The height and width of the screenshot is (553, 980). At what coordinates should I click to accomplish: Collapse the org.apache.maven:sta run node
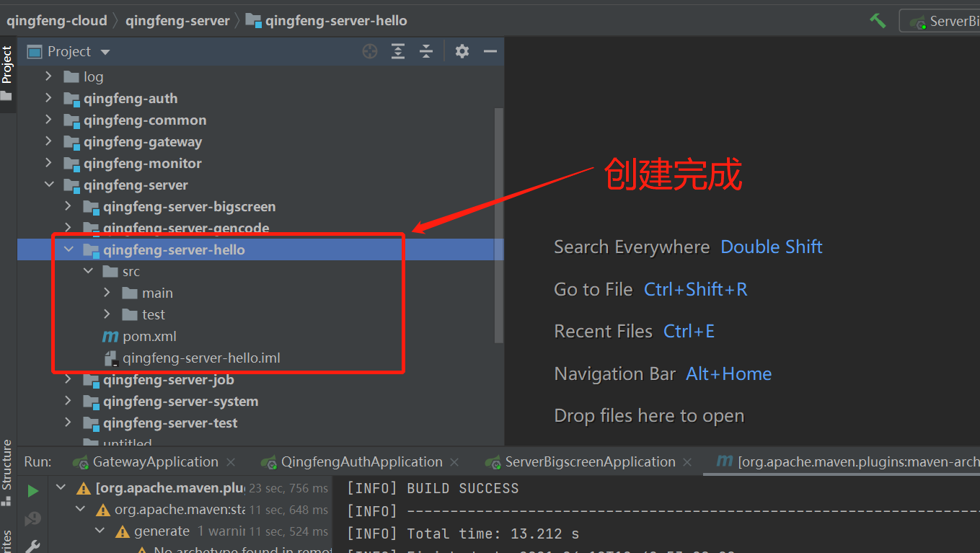pyautogui.click(x=81, y=510)
